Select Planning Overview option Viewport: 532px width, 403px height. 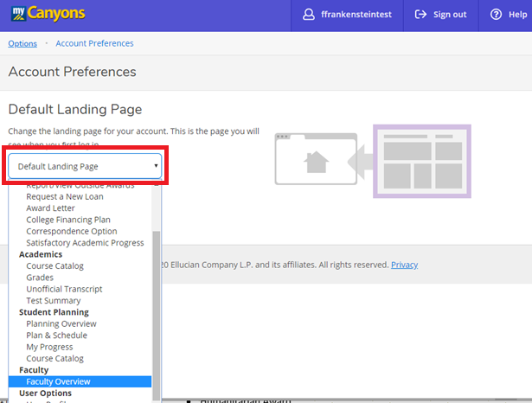61,323
